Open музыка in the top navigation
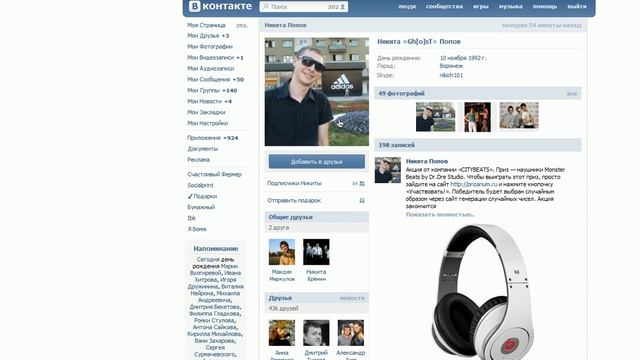 click(511, 7)
